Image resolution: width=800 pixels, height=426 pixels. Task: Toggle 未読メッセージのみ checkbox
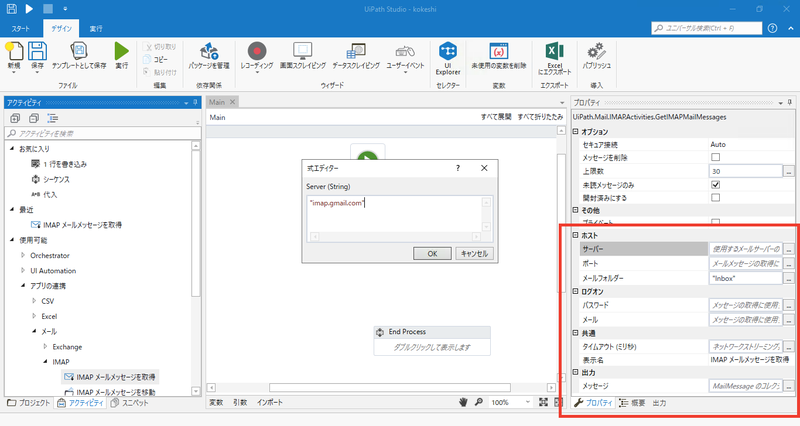coord(715,185)
